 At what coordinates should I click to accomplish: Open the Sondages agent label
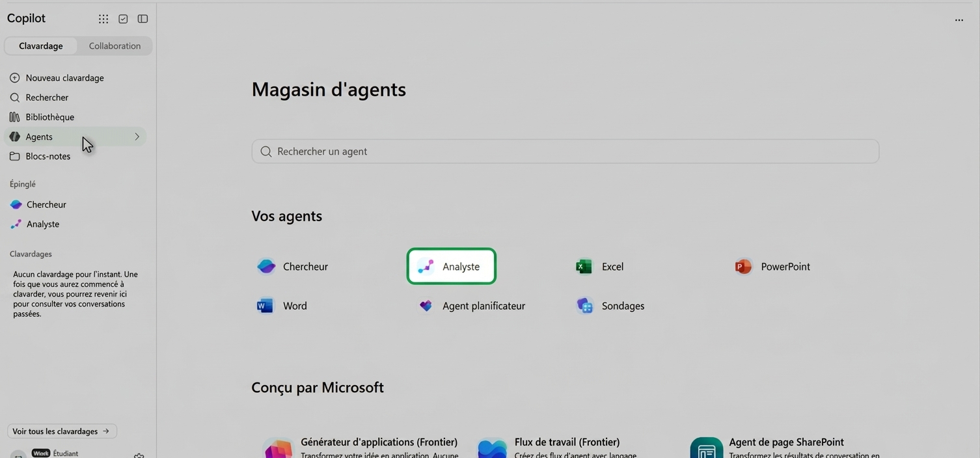[x=623, y=306]
